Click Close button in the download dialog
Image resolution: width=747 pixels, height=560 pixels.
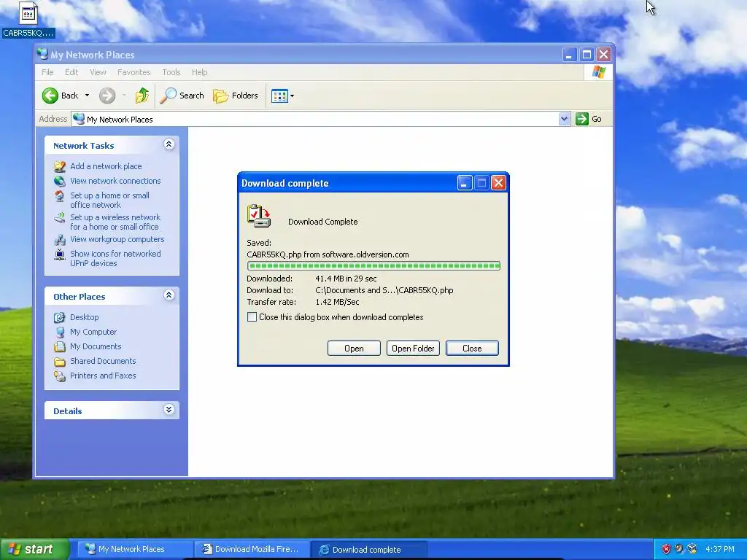[472, 348]
